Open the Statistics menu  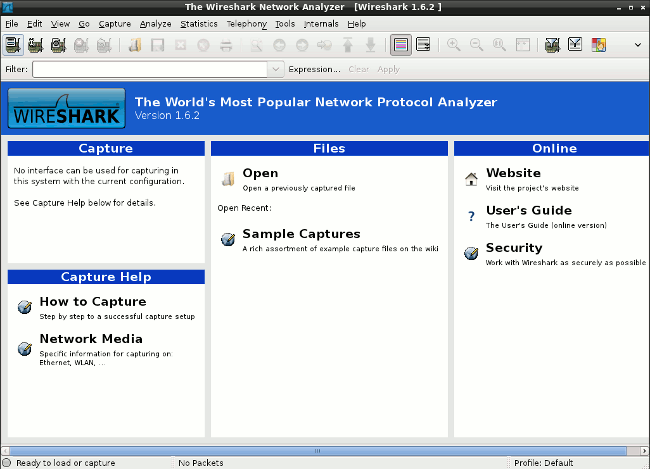tap(199, 24)
